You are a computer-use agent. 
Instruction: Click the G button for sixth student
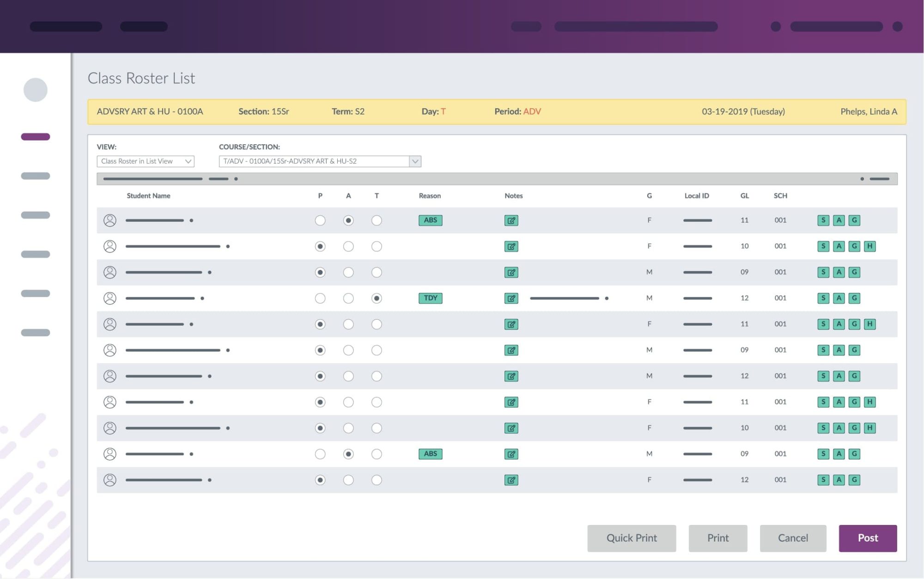pyautogui.click(x=854, y=349)
